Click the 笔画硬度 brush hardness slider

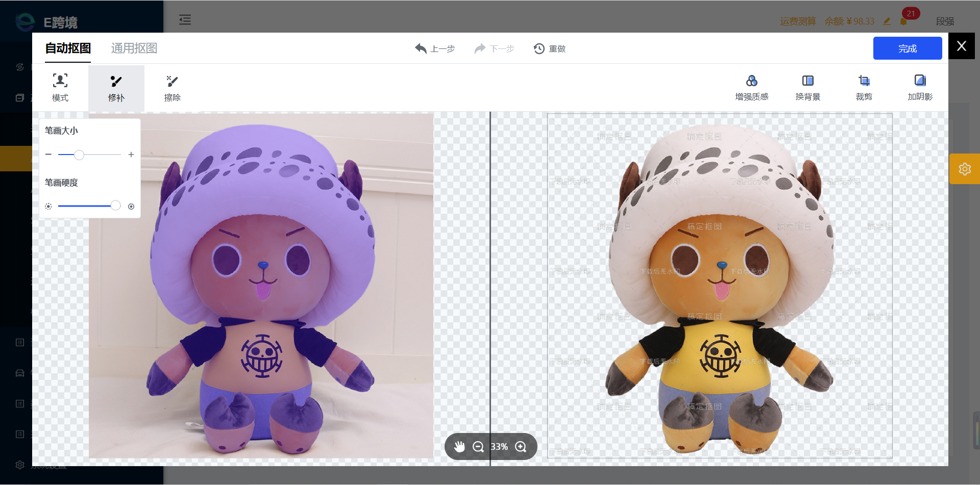89,206
